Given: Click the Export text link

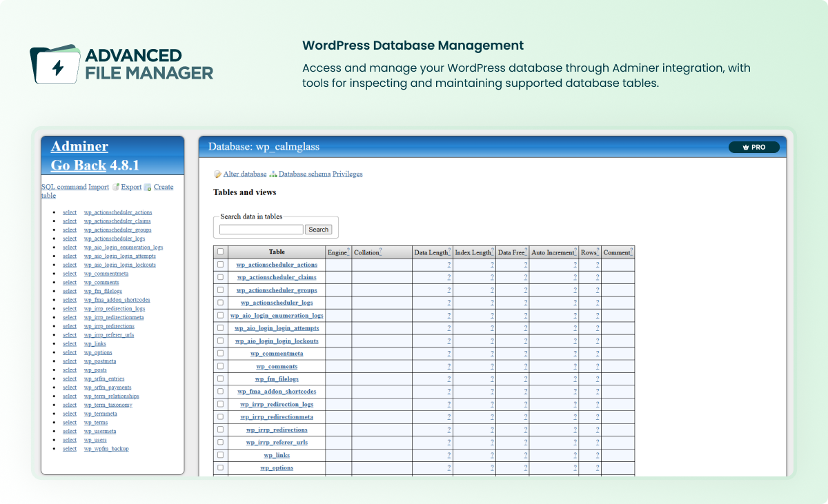Looking at the screenshot, I should pyautogui.click(x=131, y=187).
